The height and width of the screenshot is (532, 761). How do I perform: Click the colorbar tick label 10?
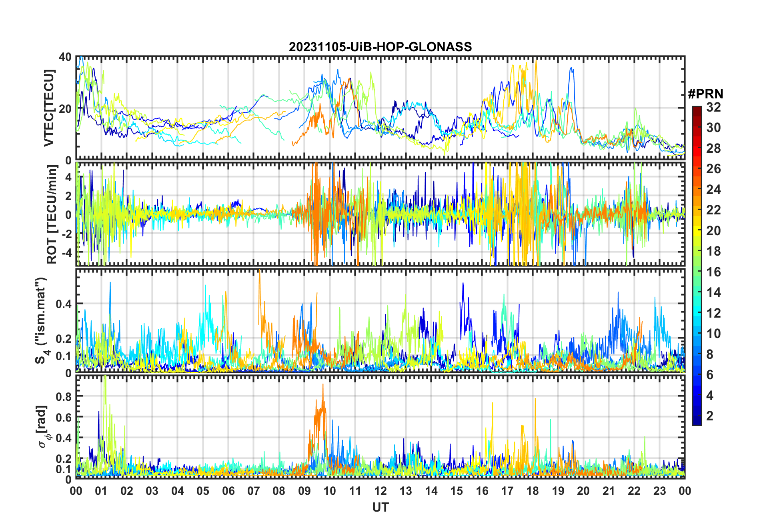(713, 334)
